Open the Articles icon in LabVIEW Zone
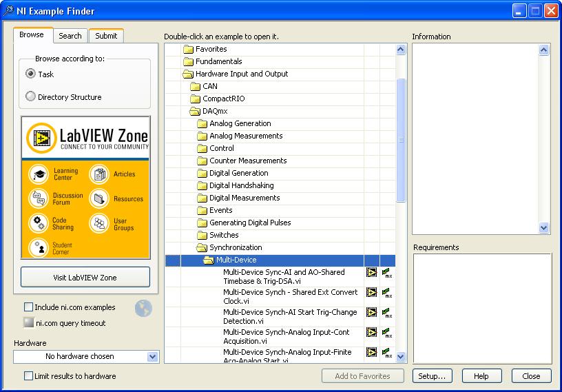 [99, 174]
